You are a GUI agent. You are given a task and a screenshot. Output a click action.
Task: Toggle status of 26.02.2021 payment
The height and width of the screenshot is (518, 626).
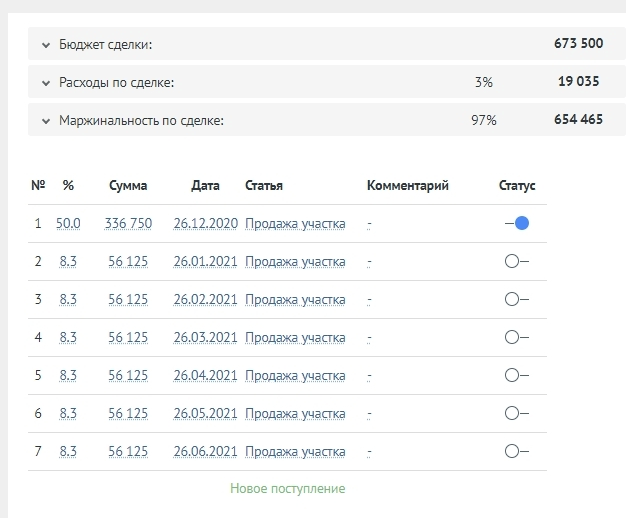point(517,299)
